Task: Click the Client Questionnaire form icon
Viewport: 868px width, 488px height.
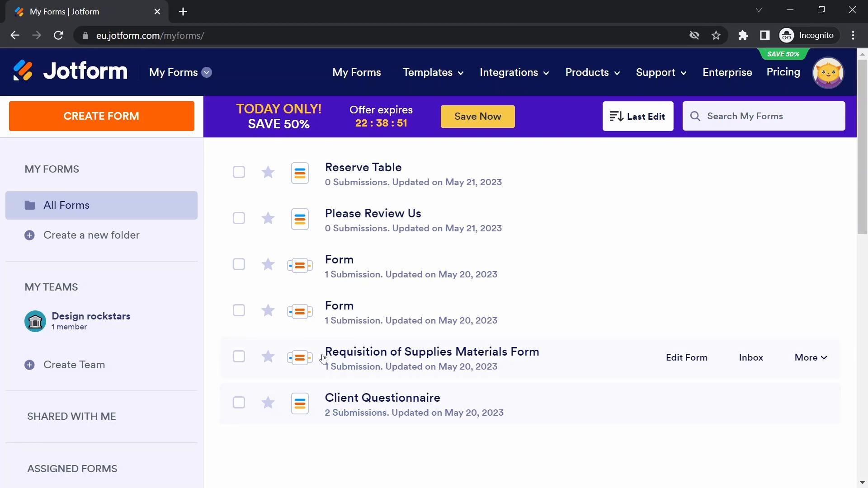Action: tap(301, 403)
